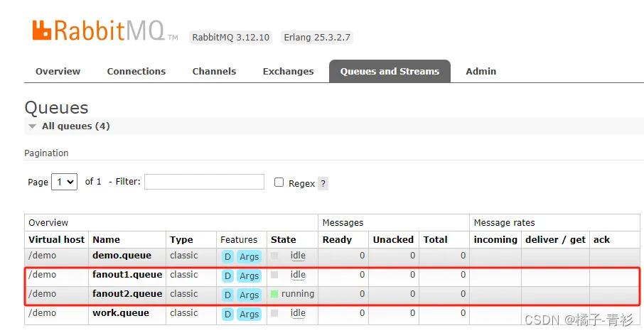Screen dimensions: 644x333
Task: Expand the Pagination section heading
Action: point(46,153)
